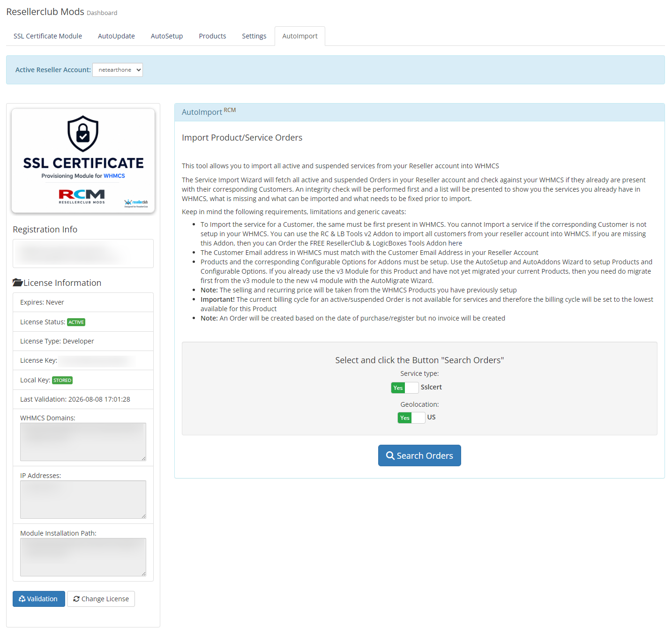The height and width of the screenshot is (642, 672).
Task: Toggle the US geolocation switch
Action: pyautogui.click(x=411, y=418)
